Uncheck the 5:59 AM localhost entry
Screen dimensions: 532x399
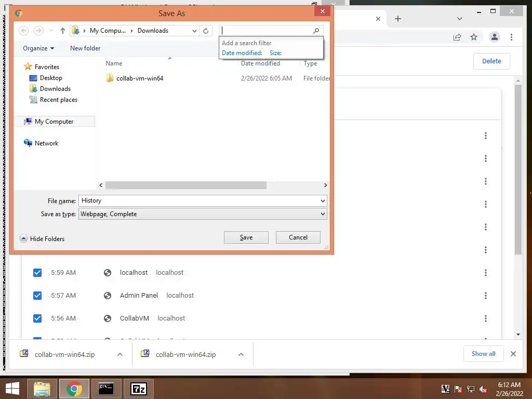[37, 273]
